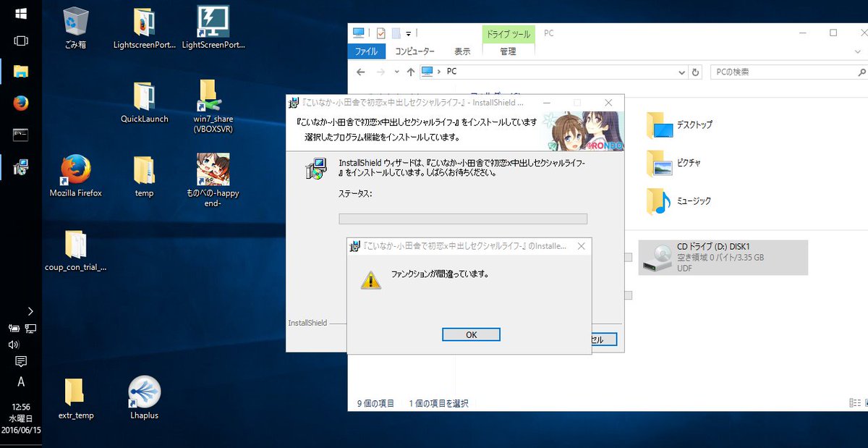Click the PC path in address bar

click(x=451, y=72)
